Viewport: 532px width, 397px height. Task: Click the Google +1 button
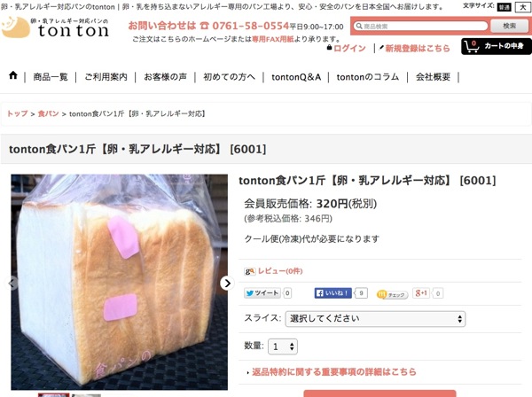click(421, 293)
